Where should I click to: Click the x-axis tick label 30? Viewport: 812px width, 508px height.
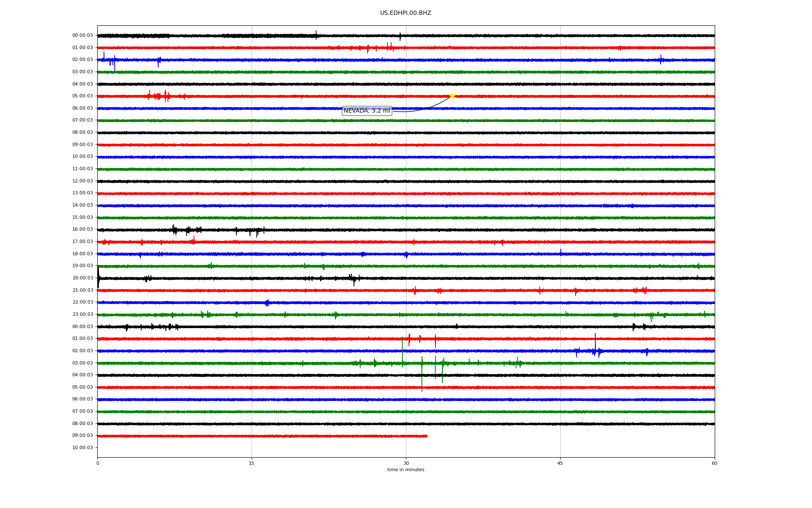406,463
